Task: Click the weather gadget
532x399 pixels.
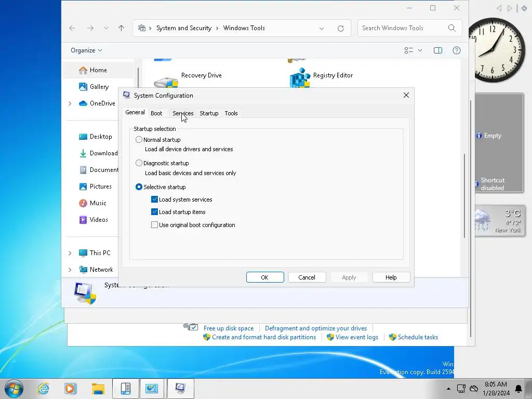Action: click(x=499, y=220)
